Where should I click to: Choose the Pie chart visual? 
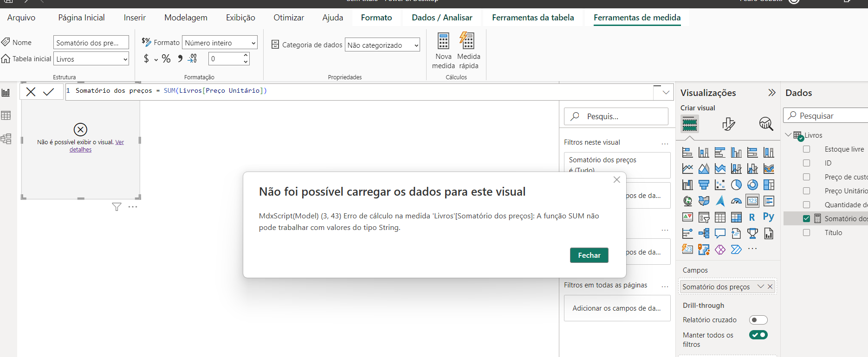coord(736,185)
